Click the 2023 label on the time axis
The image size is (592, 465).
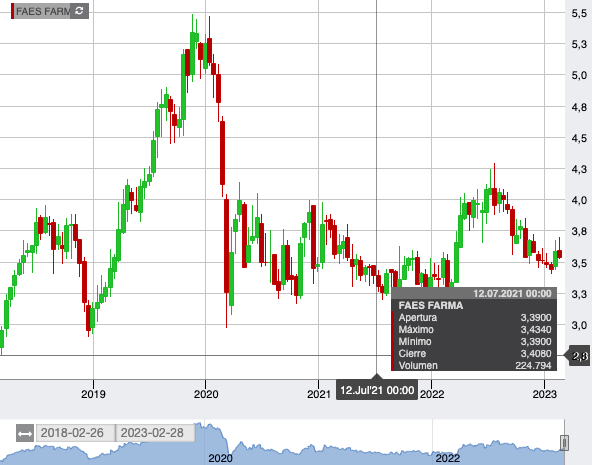(544, 394)
